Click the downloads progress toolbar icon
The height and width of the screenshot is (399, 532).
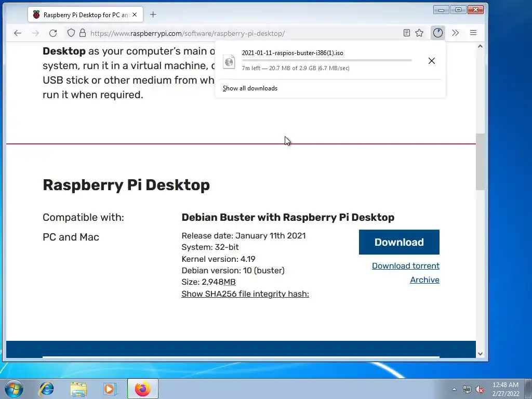coord(437,33)
